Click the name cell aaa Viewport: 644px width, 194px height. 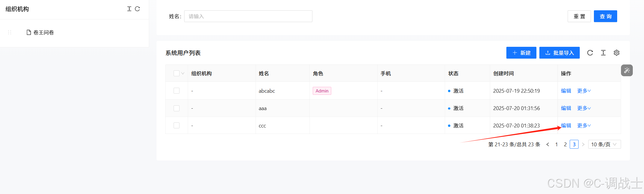point(263,108)
